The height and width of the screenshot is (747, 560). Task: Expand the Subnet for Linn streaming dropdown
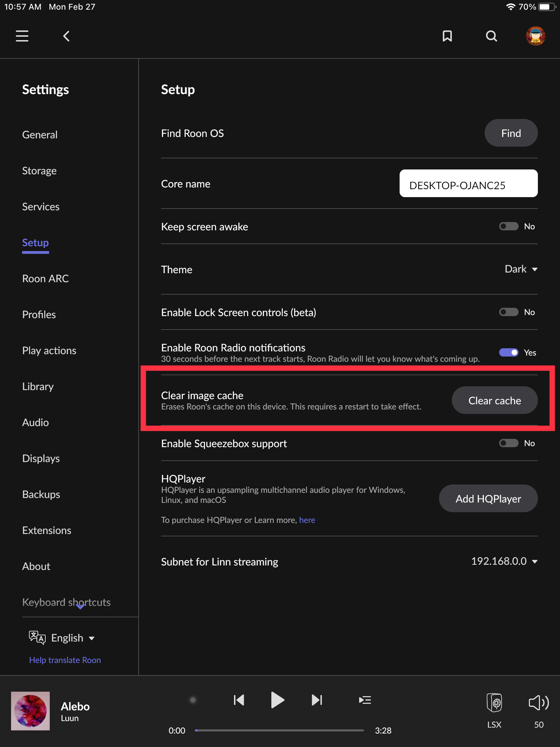coord(504,561)
